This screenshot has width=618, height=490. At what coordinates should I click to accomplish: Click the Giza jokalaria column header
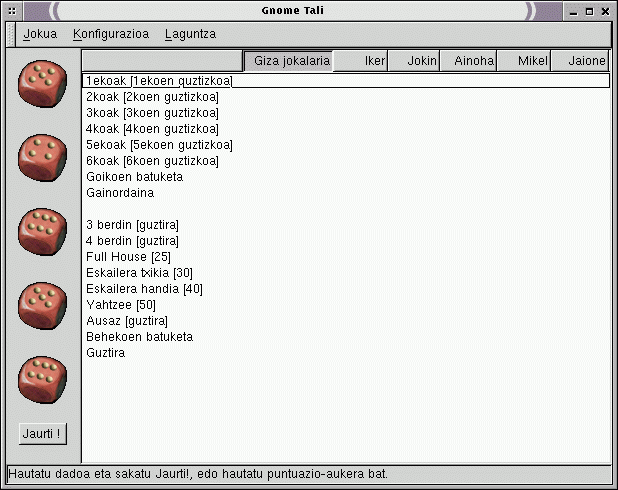click(x=288, y=61)
